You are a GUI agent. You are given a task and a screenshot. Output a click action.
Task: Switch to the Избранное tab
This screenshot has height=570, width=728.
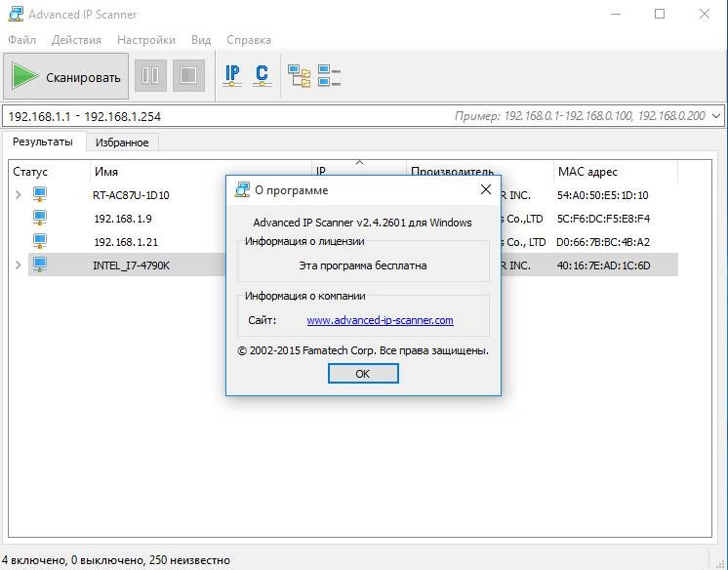[x=122, y=142]
